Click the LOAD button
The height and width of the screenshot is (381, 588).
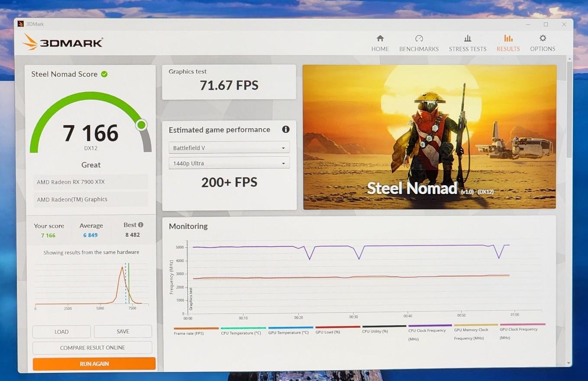[61, 332]
